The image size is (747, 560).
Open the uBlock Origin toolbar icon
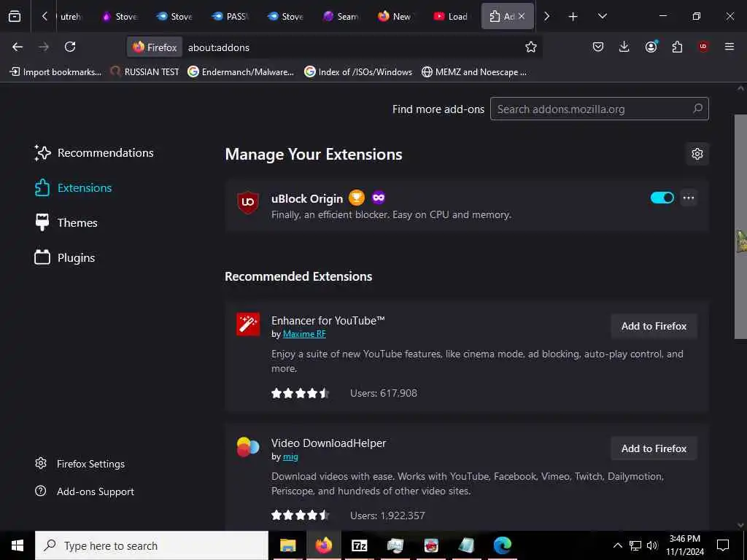click(x=703, y=47)
